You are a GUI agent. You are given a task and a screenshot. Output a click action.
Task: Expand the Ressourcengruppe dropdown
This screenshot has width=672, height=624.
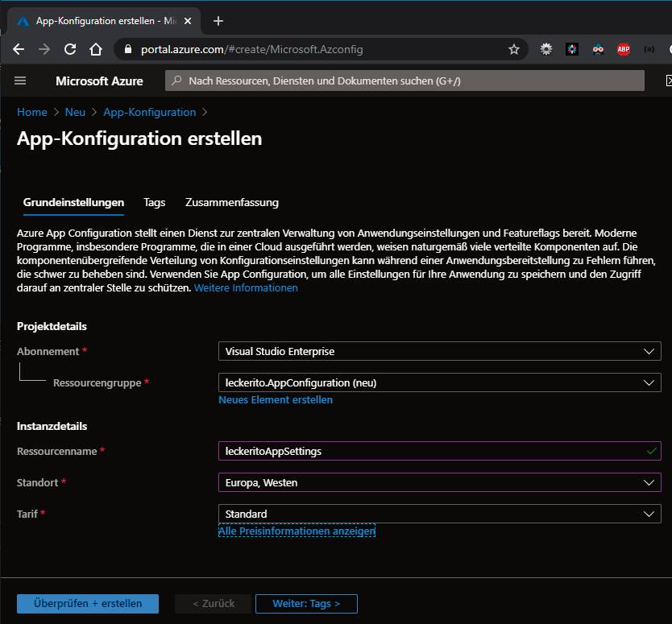coord(440,382)
